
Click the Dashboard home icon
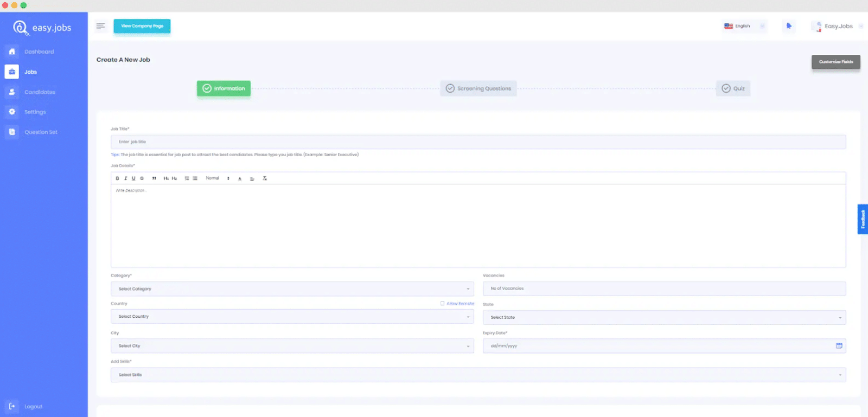pyautogui.click(x=12, y=52)
